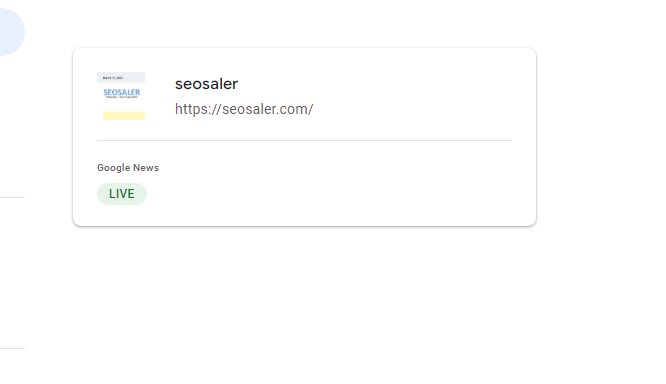Click the gray date bar in thumbnail
The width and height of the screenshot is (666, 384).
121,77
